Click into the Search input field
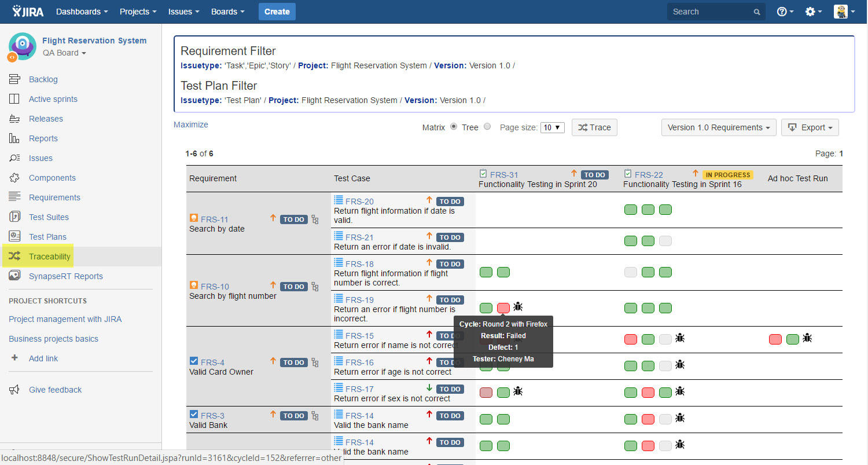The image size is (868, 465). coord(711,12)
